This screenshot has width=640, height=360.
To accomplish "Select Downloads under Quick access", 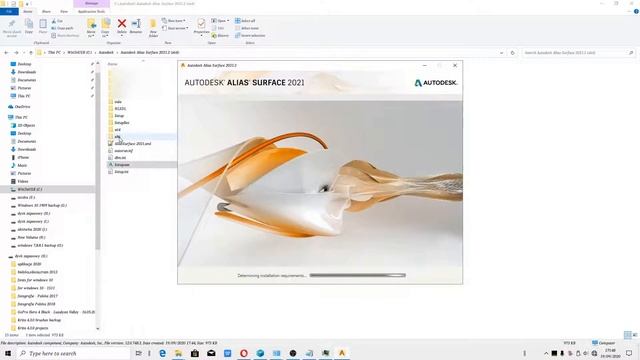I will click(x=26, y=72).
